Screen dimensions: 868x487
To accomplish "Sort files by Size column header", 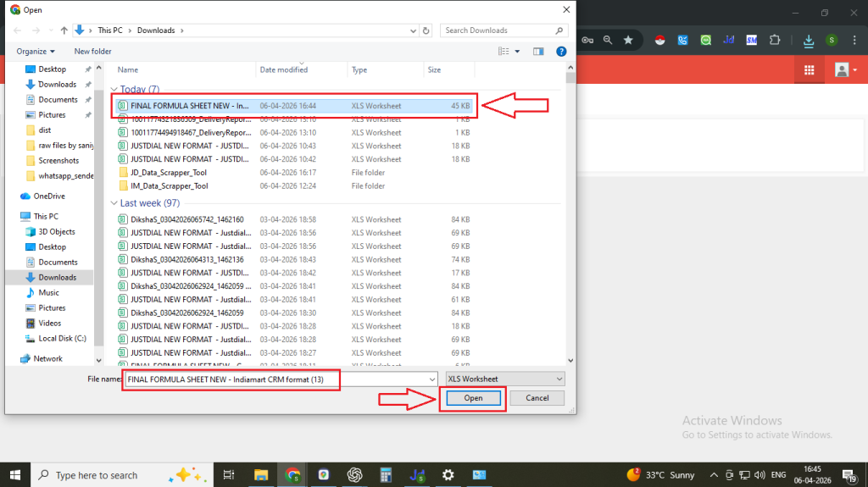I will tap(434, 70).
